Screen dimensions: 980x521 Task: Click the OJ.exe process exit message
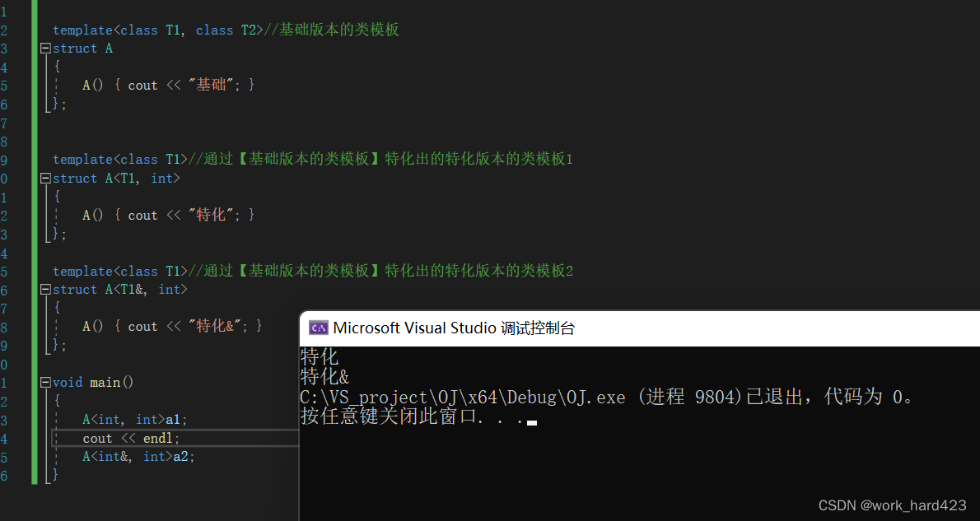tap(607, 397)
